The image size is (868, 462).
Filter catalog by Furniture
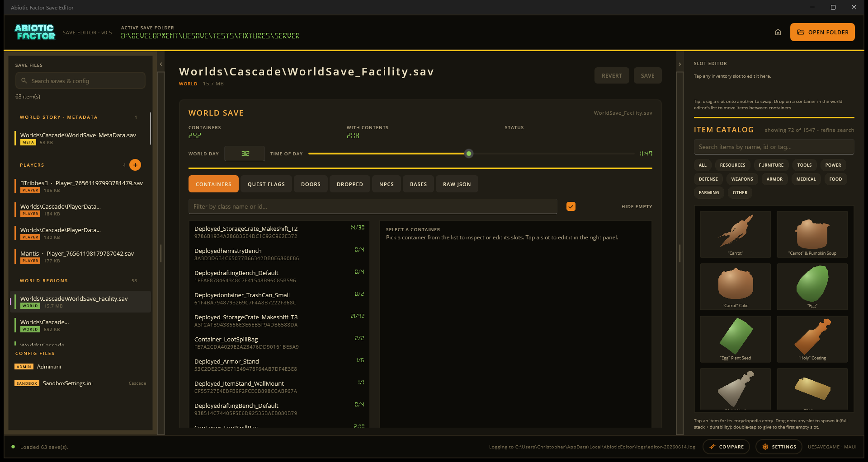[771, 165]
